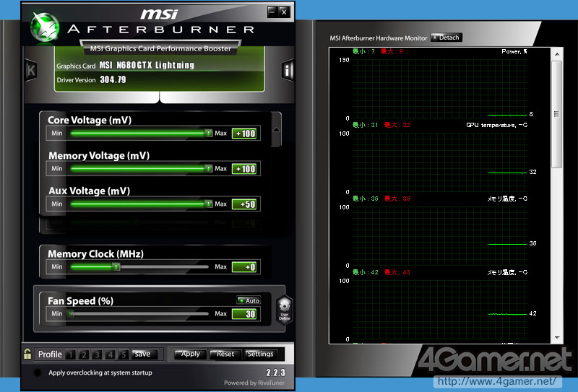578x392 pixels.
Task: Click the profile Save button
Action: click(x=144, y=354)
